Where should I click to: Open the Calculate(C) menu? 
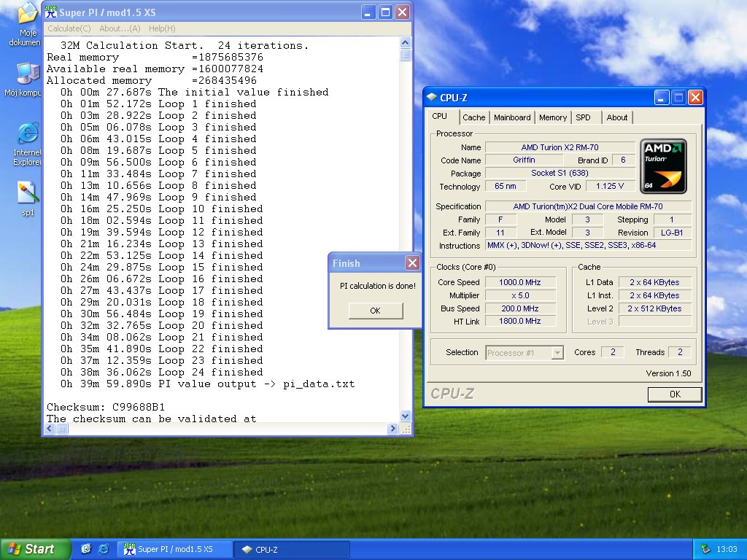(x=69, y=28)
